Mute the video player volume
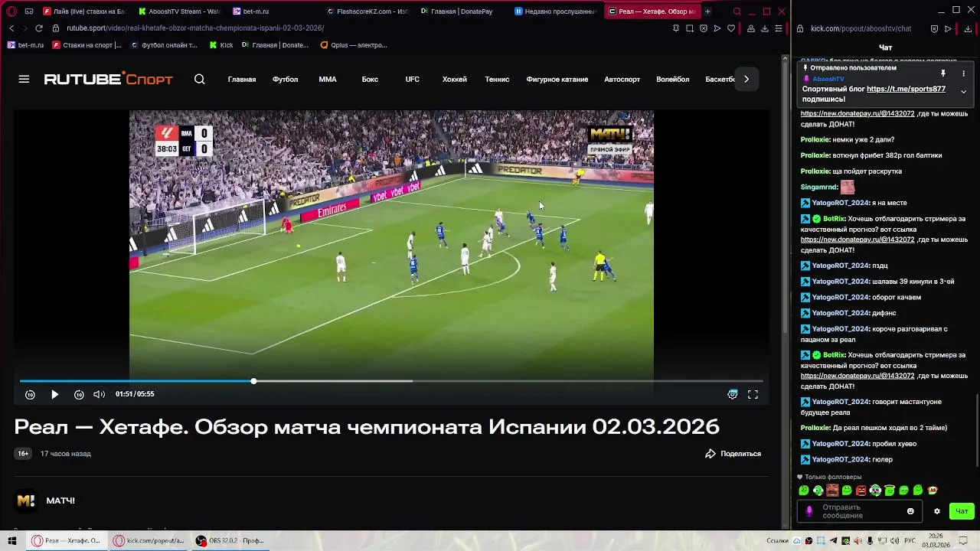The height and width of the screenshot is (551, 980). pyautogui.click(x=99, y=394)
